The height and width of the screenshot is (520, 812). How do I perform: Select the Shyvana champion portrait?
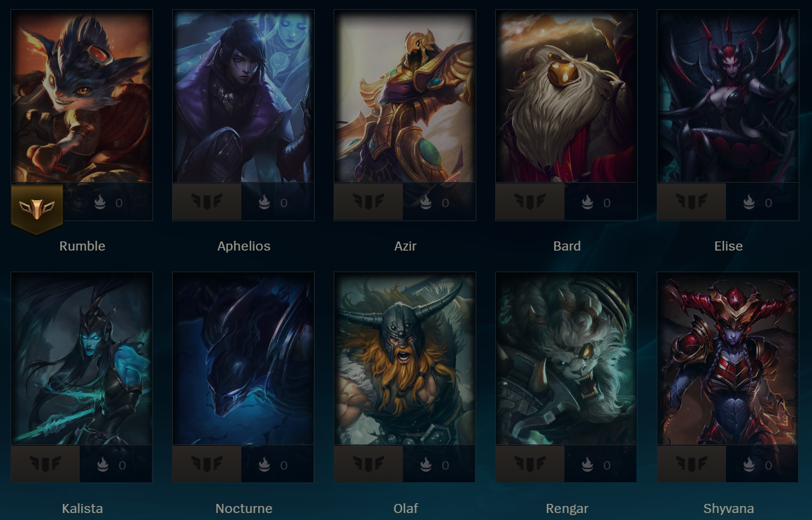tap(728, 359)
